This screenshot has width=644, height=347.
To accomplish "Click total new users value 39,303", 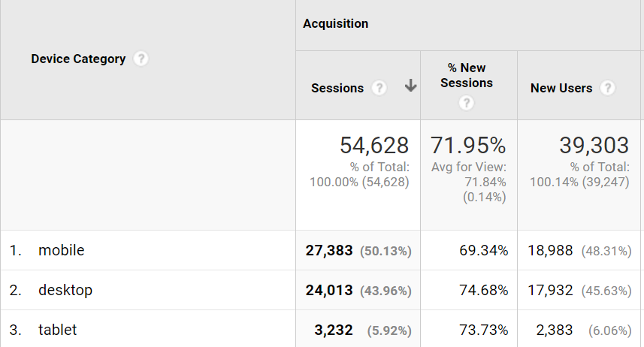I will 594,145.
